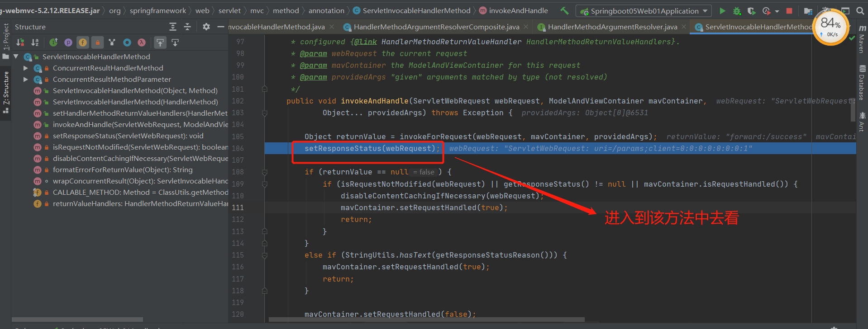Open the Maven tool window
The width and height of the screenshot is (868, 329).
pos(862,40)
